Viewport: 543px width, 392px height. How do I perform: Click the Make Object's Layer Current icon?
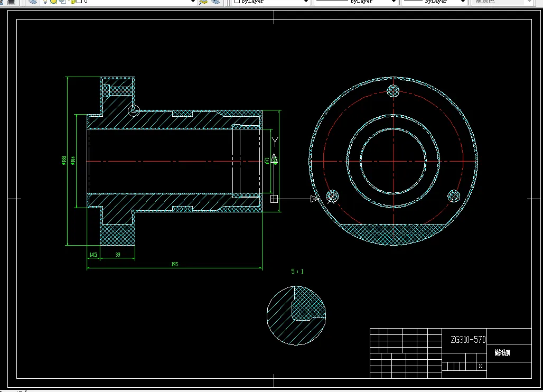204,2
